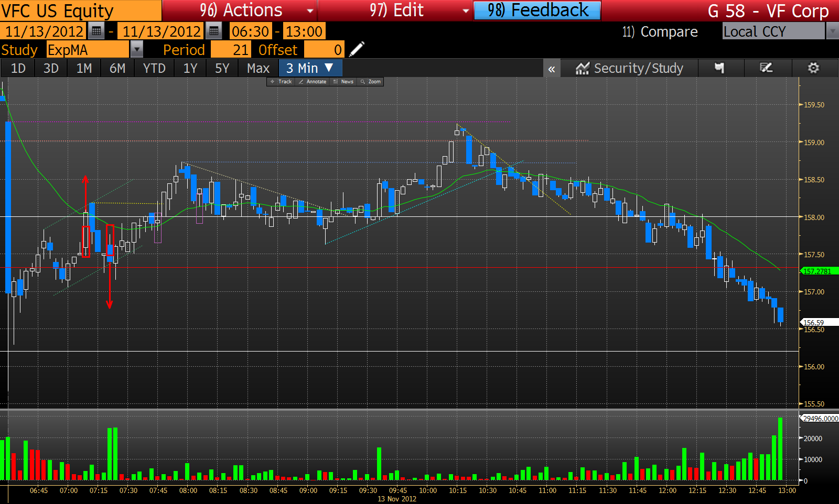
Task: Activate the Annotate tool
Action: click(x=313, y=82)
